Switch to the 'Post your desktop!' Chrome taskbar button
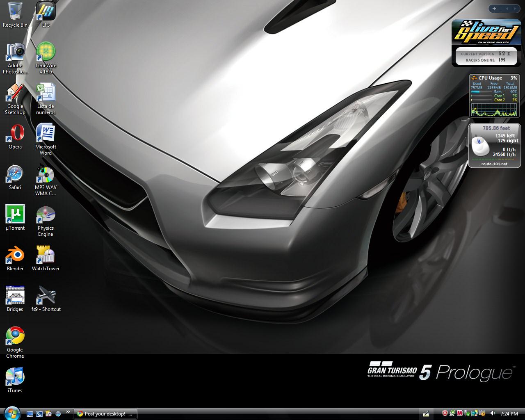Viewport: 525px width, 420px height. click(105, 414)
